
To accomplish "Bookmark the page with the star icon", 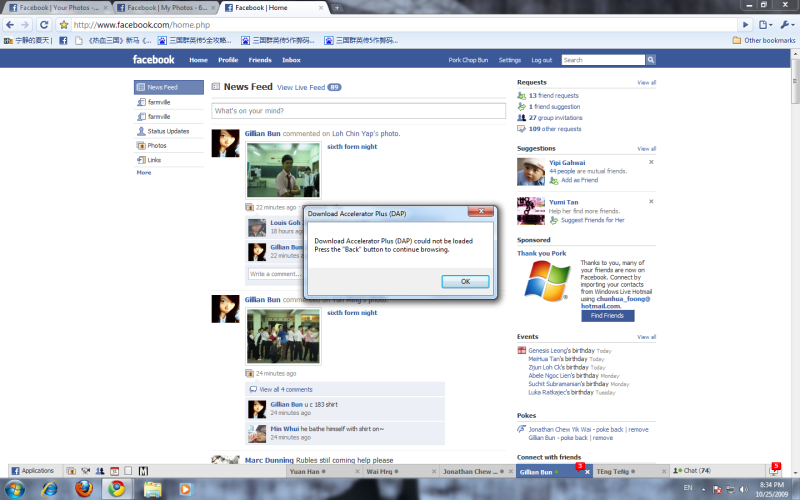I will click(x=64, y=24).
